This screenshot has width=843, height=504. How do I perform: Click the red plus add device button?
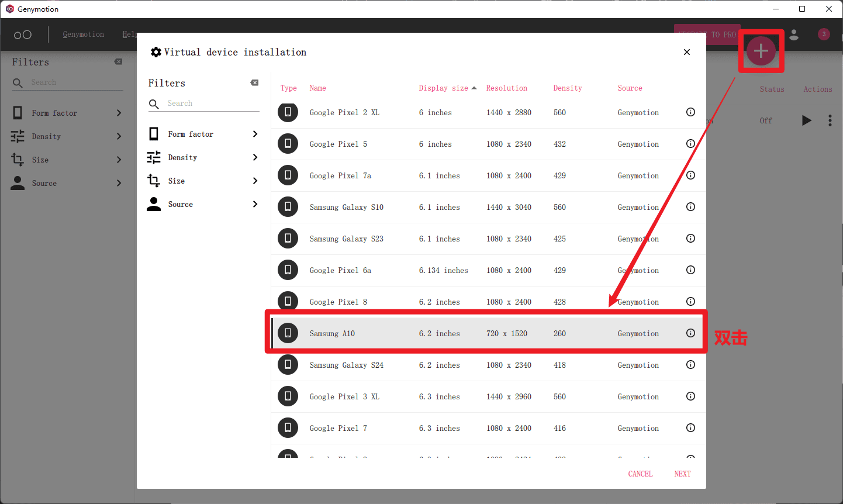click(x=761, y=51)
